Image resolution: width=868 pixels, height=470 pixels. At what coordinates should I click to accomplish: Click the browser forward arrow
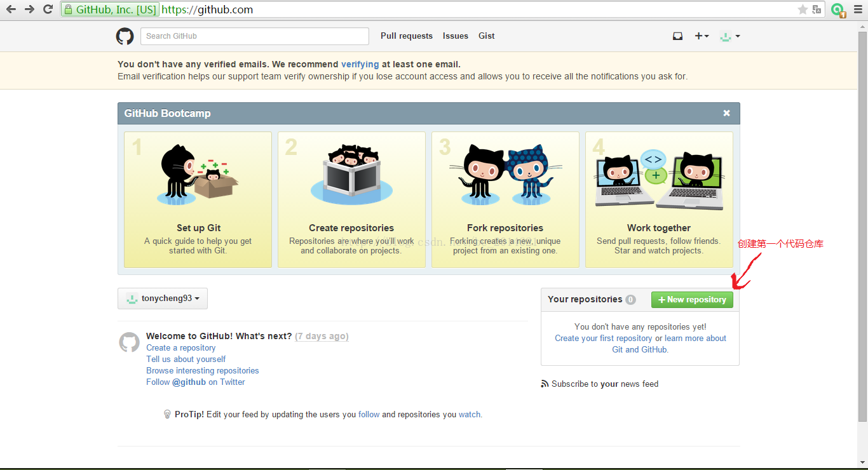pyautogui.click(x=29, y=10)
